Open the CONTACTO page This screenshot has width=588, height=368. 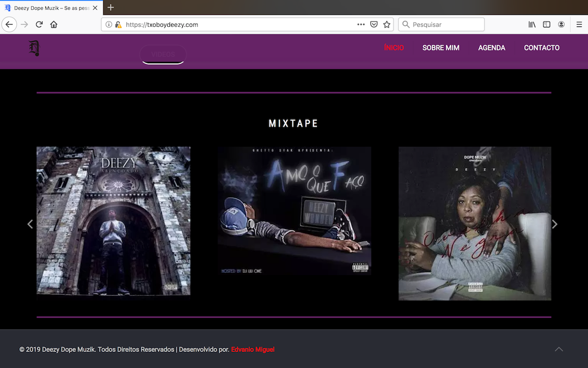[541, 48]
